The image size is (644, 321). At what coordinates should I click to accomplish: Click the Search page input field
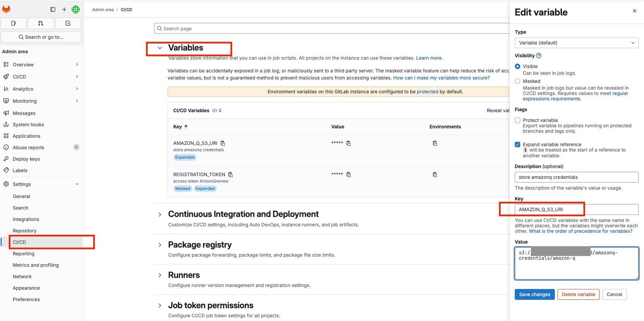tap(332, 29)
